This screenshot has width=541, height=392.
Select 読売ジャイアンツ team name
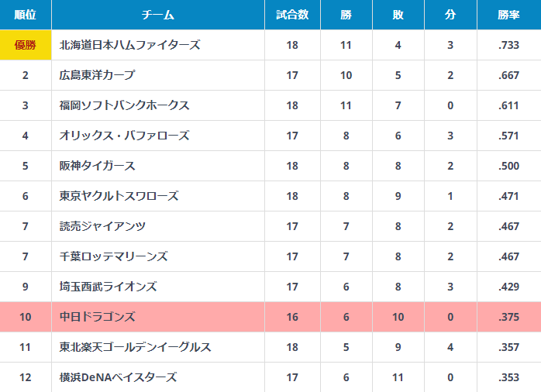coord(102,226)
